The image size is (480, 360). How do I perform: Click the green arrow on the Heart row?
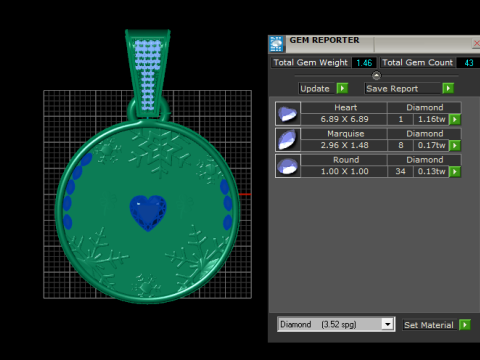[455, 119]
